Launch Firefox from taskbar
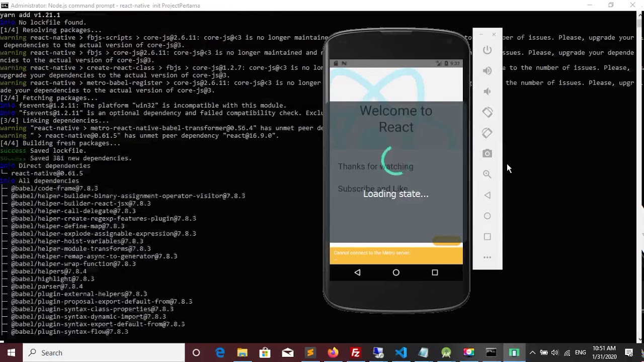The height and width of the screenshot is (362, 644). [x=333, y=352]
